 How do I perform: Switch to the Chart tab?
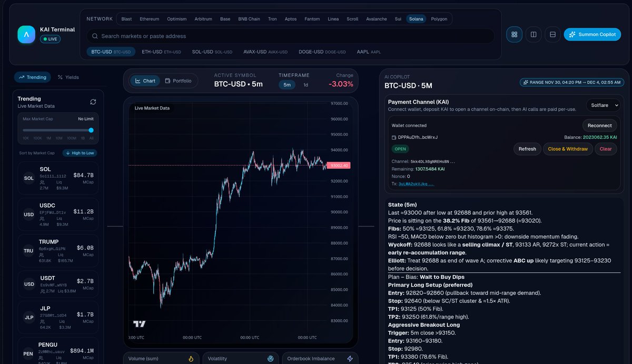click(145, 81)
